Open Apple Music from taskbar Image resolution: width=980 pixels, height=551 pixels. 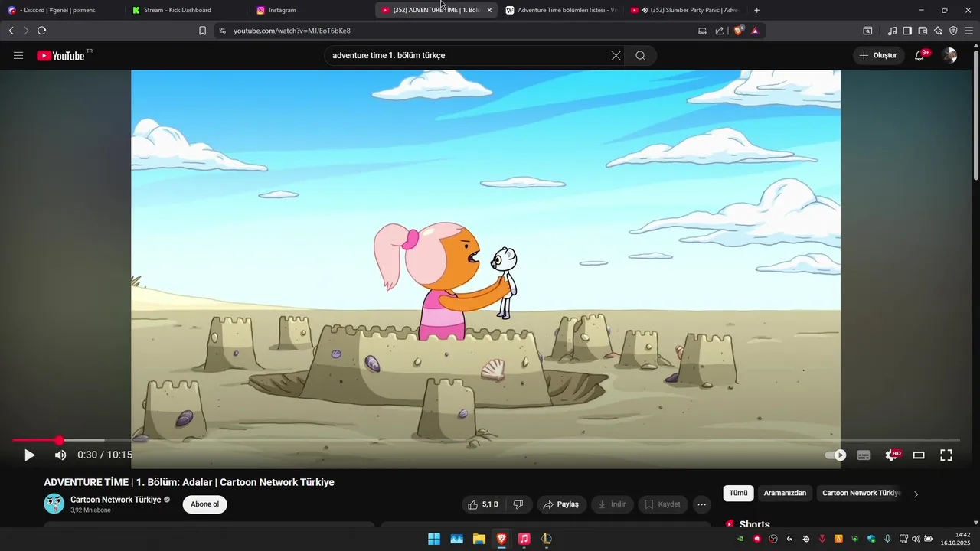524,539
